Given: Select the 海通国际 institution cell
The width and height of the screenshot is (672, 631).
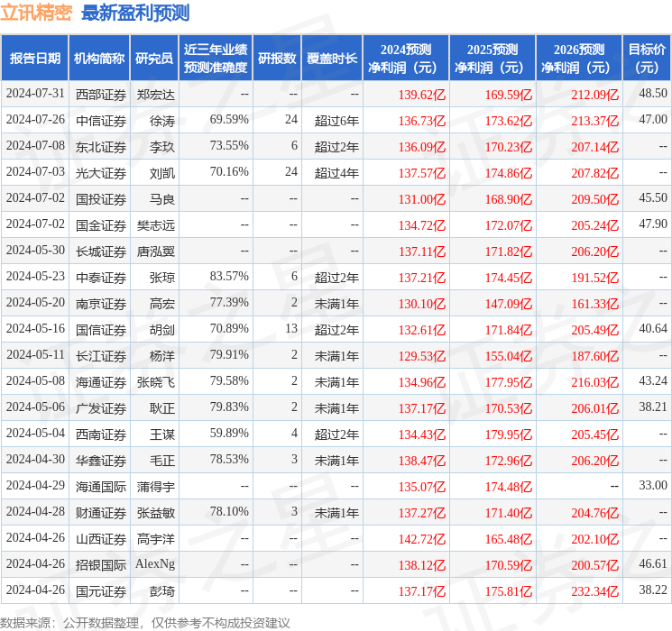Looking at the screenshot, I should point(101,486).
